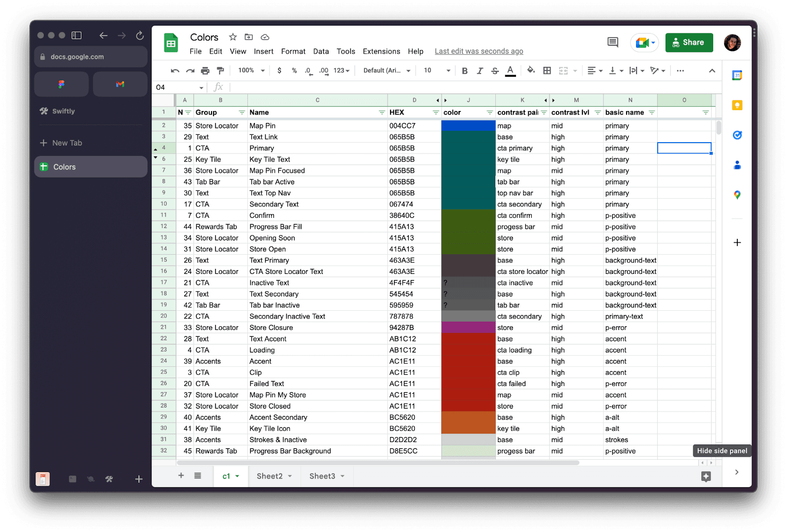
Task: Click the Redo arrow icon
Action: (x=190, y=71)
